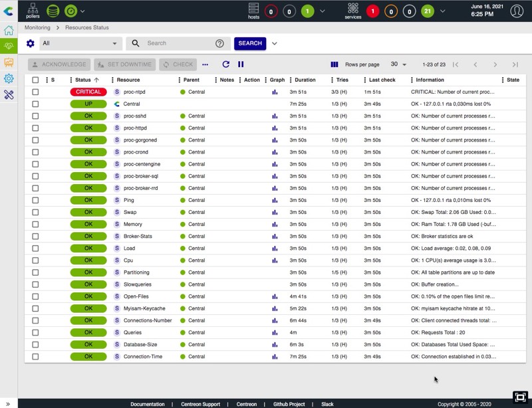
Task: Pause auto-refresh with pause icon
Action: [241, 64]
